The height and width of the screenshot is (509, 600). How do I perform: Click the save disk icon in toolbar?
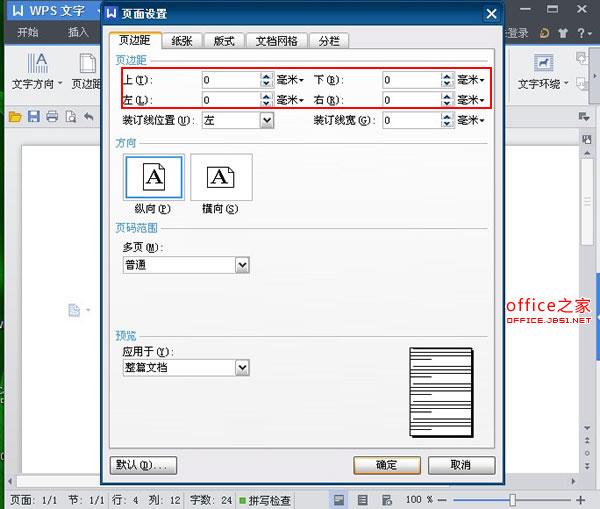pyautogui.click(x=34, y=116)
